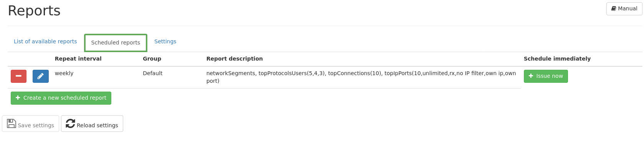Screen dimensions: 644x161
Task: Select the Scheduled reports tab
Action: click(116, 43)
